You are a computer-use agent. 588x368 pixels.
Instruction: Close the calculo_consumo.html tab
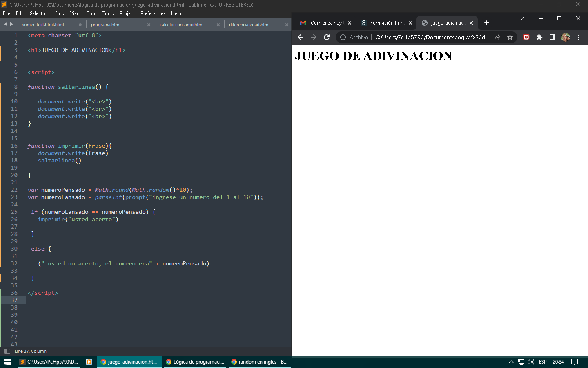pos(218,25)
